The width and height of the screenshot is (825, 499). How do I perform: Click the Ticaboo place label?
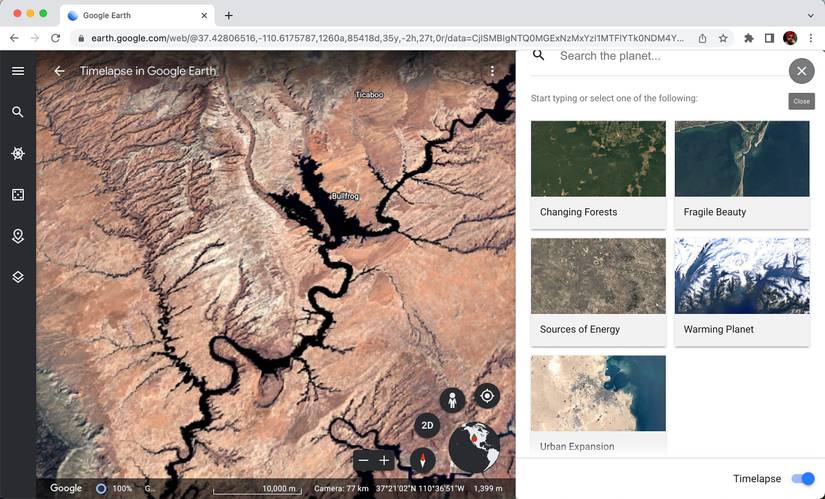pyautogui.click(x=369, y=95)
